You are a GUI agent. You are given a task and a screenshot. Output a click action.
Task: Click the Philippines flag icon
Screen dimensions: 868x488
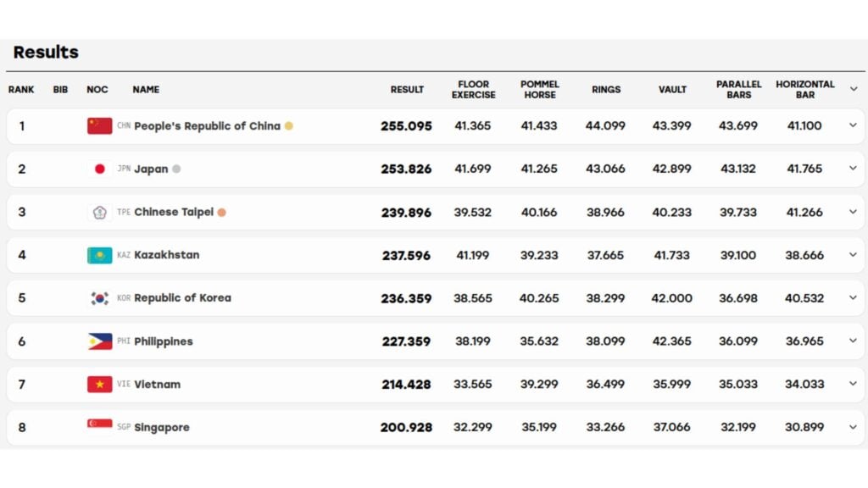pos(100,341)
